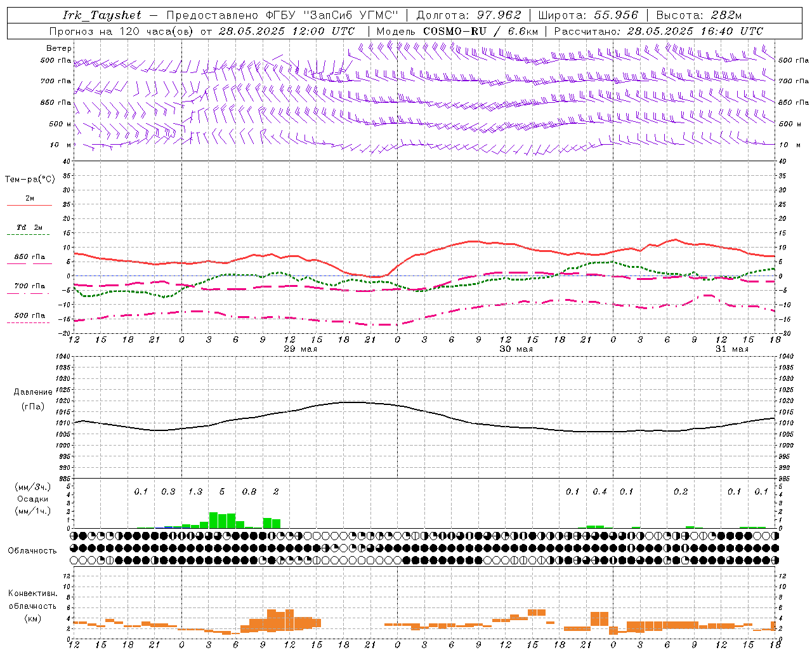Click the 500 м wind level label on left

coord(60,124)
